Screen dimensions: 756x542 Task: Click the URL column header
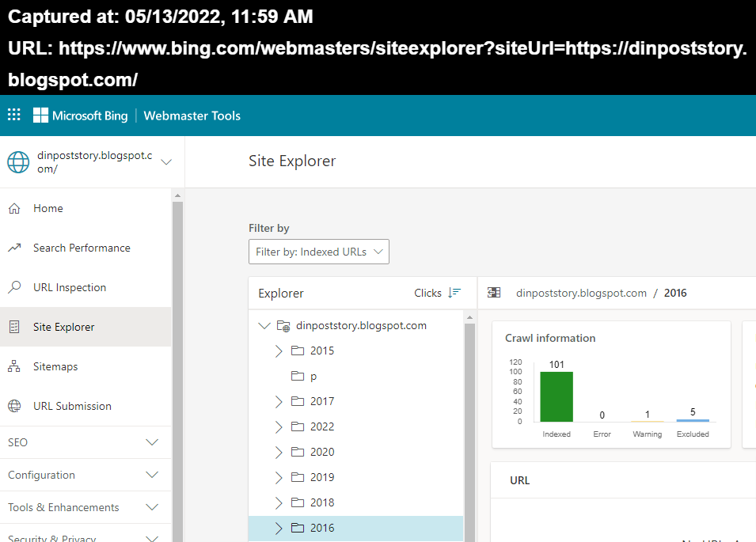click(520, 480)
